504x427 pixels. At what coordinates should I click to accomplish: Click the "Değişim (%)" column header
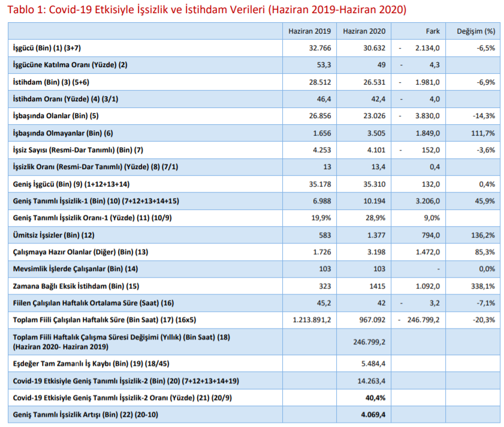click(x=476, y=31)
